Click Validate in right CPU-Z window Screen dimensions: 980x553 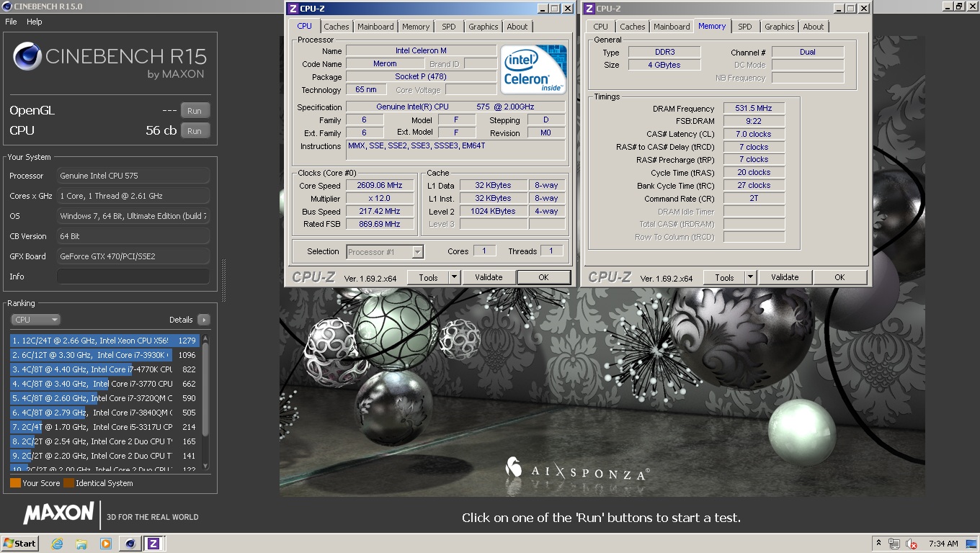click(x=785, y=277)
